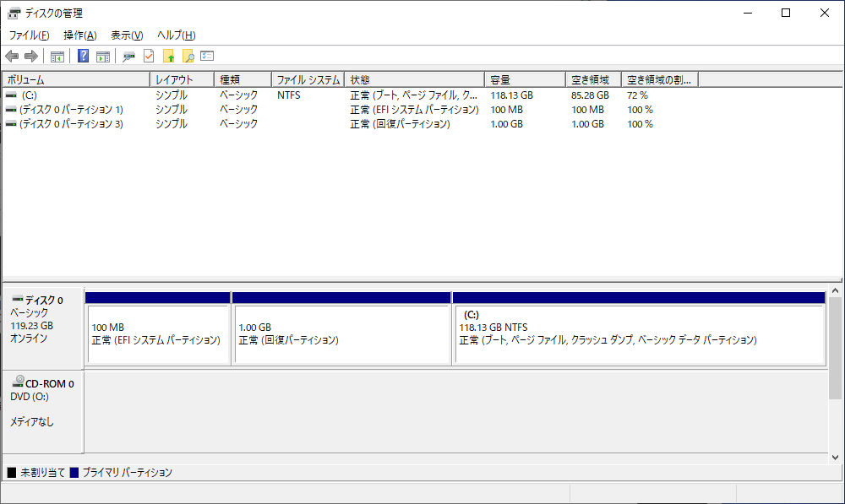Viewport: 845px width, 504px height.
Task: Sort by the 空き領域 column header
Action: tap(594, 79)
